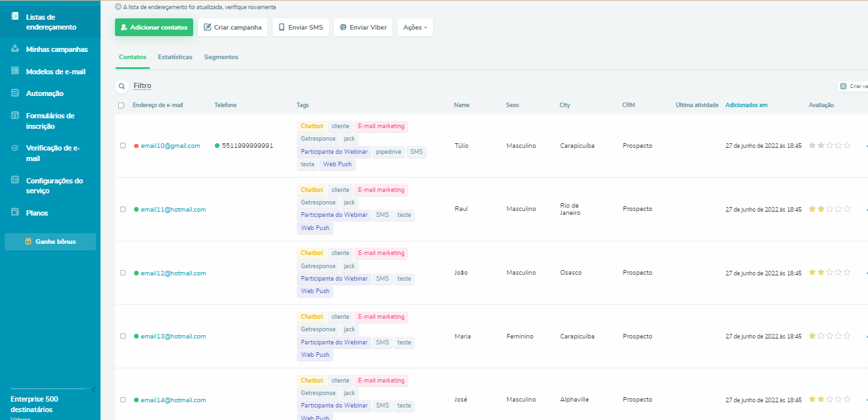This screenshot has height=420, width=868.
Task: Open the email11@hotmail.com contact link
Action: click(x=173, y=210)
